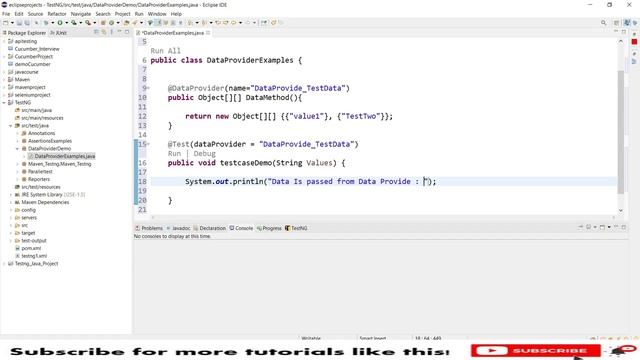Click the Save toolbar icon

click(x=19, y=23)
